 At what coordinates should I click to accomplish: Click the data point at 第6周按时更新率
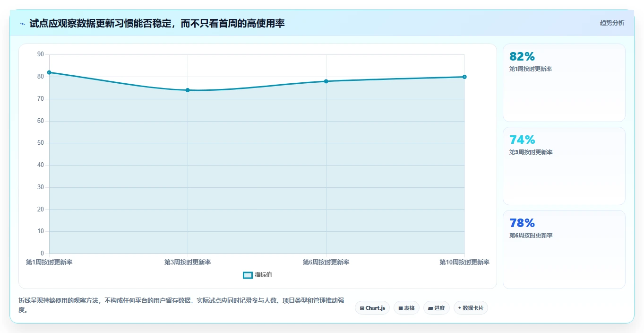326,81
